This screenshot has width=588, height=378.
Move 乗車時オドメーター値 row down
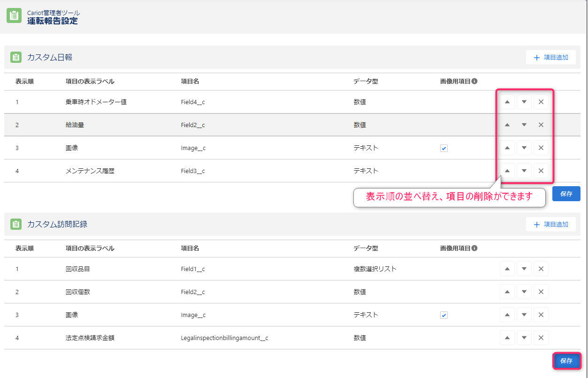pos(524,102)
